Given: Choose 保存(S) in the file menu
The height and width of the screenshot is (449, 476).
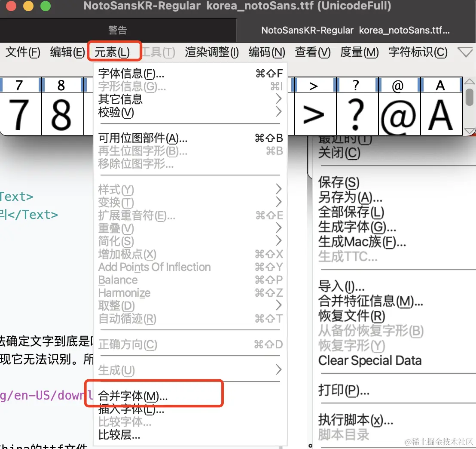Looking at the screenshot, I should coord(339,182).
